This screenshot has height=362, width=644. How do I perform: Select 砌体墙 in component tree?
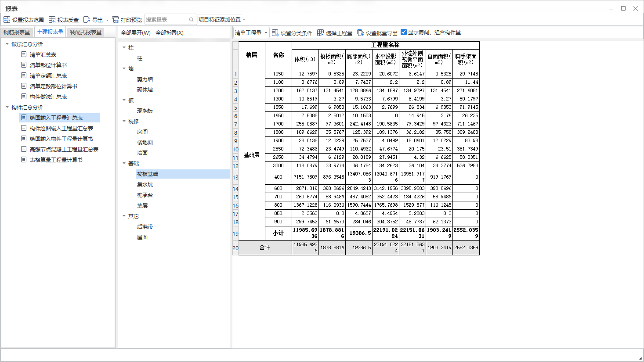[x=145, y=90]
